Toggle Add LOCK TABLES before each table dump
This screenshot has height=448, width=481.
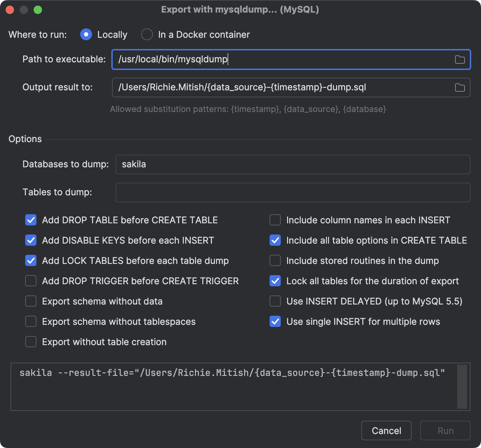click(30, 260)
